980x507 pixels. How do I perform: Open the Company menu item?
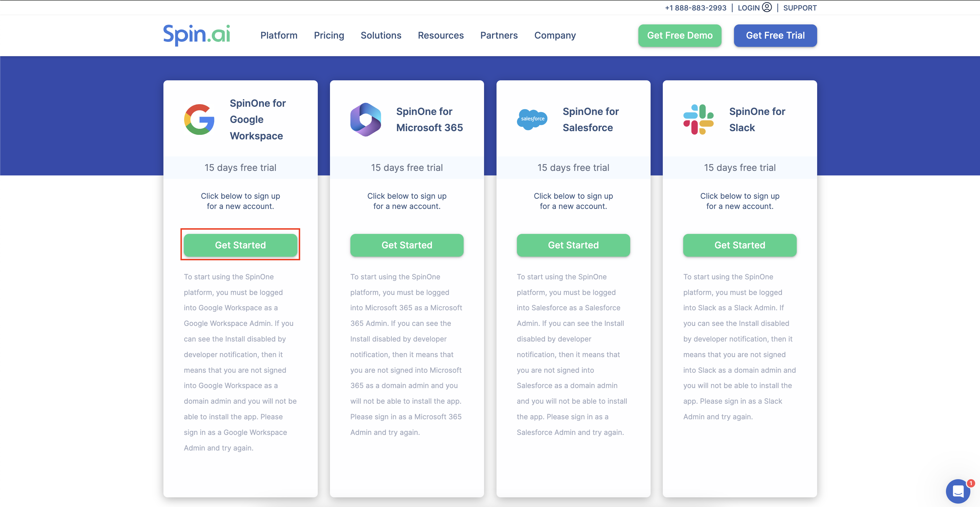(x=555, y=35)
